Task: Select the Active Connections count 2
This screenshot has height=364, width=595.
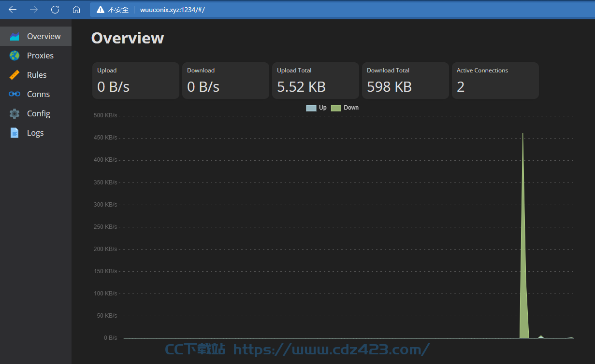Action: pyautogui.click(x=461, y=87)
